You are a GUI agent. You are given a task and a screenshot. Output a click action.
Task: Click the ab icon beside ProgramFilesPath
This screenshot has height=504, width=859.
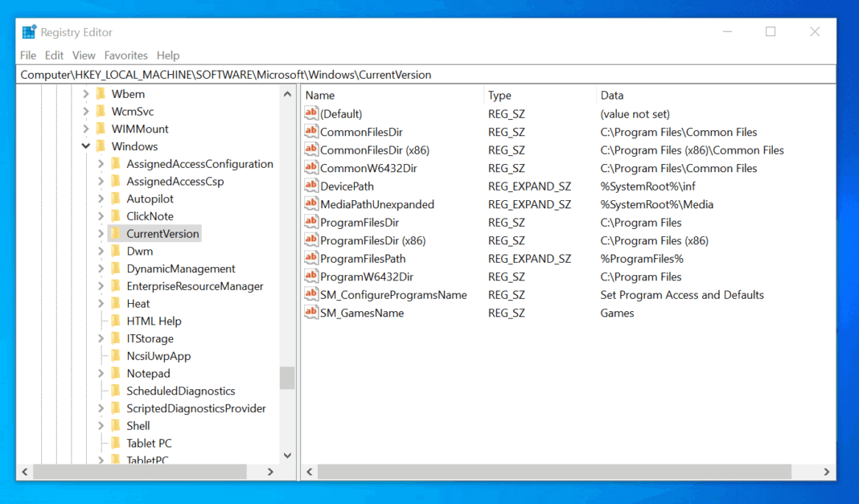pyautogui.click(x=311, y=258)
